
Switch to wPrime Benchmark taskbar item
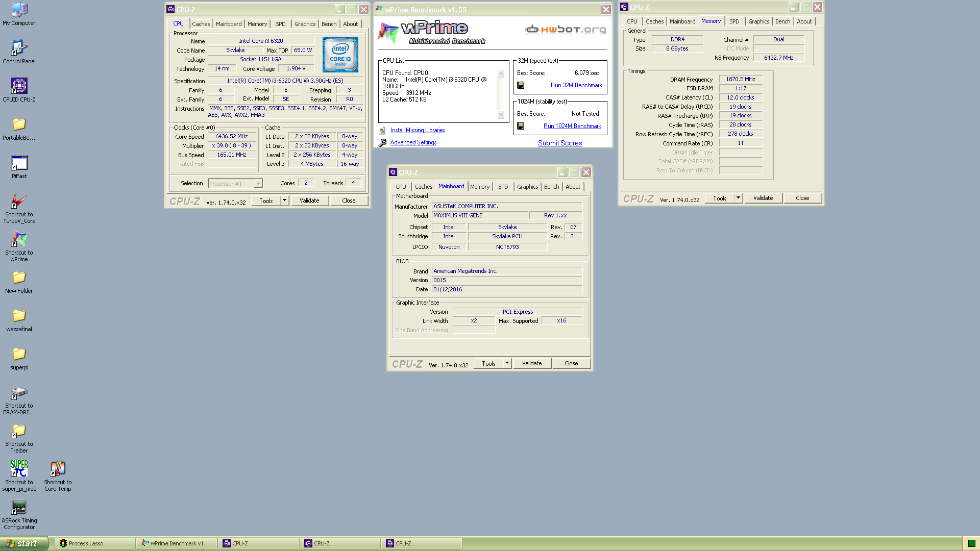tap(177, 543)
